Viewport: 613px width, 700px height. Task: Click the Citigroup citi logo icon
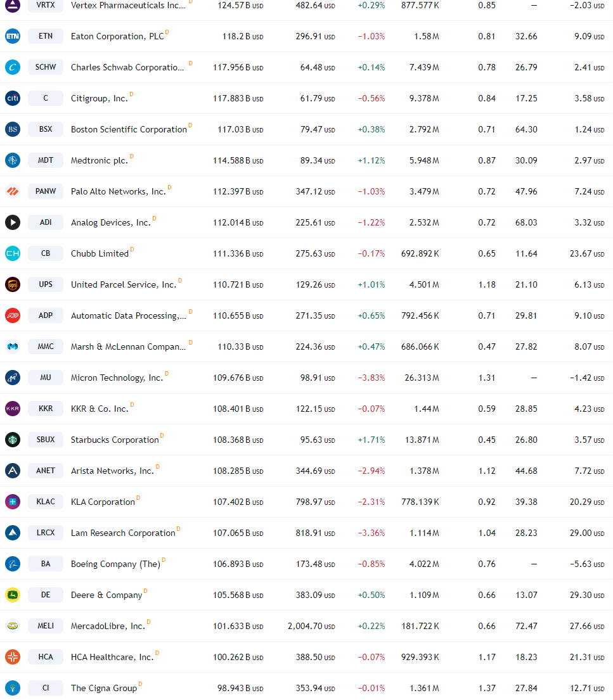click(x=13, y=98)
